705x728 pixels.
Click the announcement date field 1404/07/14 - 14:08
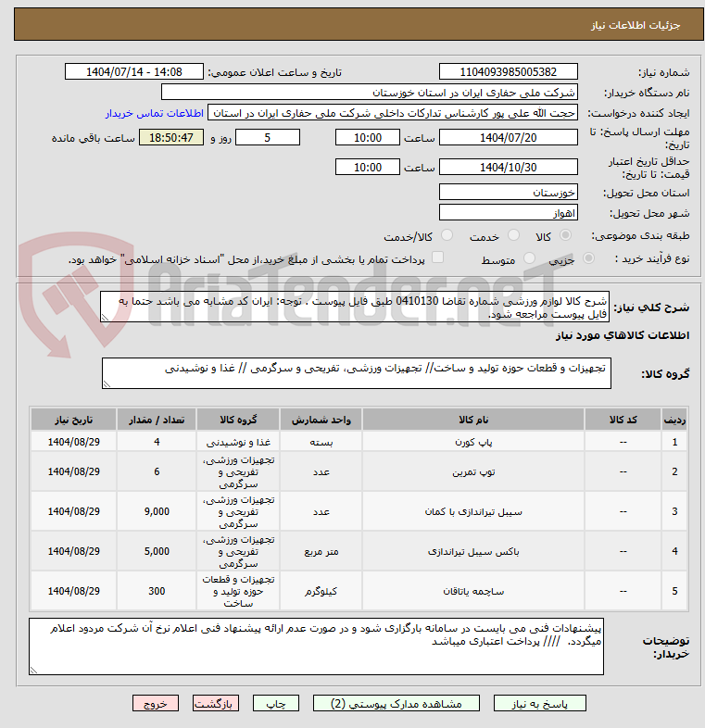pyautogui.click(x=133, y=72)
